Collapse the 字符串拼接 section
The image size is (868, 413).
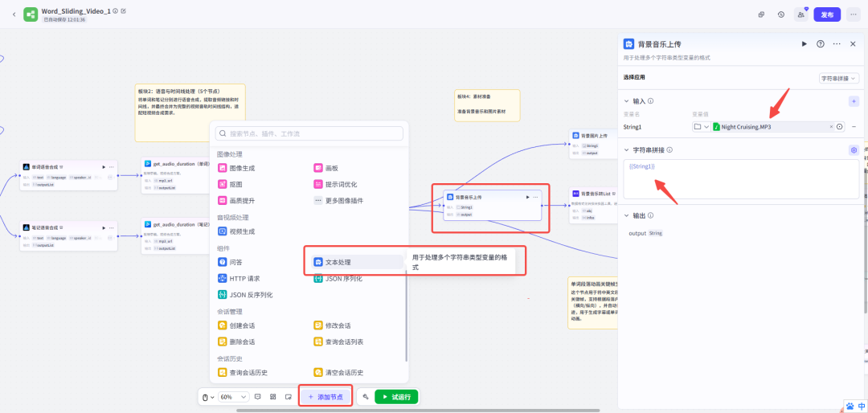tap(627, 150)
